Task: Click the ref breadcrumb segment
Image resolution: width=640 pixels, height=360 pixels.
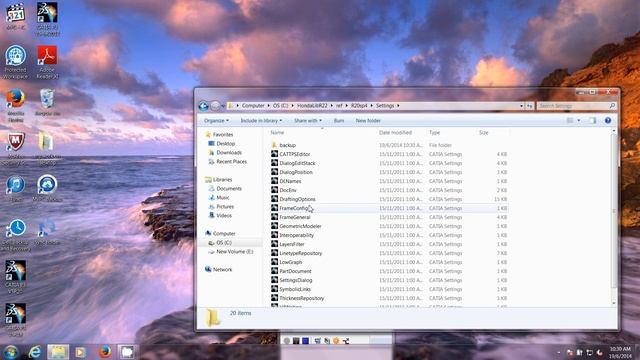Action: point(339,106)
